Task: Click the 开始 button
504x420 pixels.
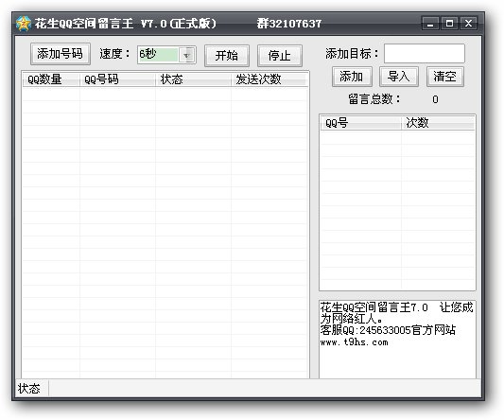Action: (227, 56)
